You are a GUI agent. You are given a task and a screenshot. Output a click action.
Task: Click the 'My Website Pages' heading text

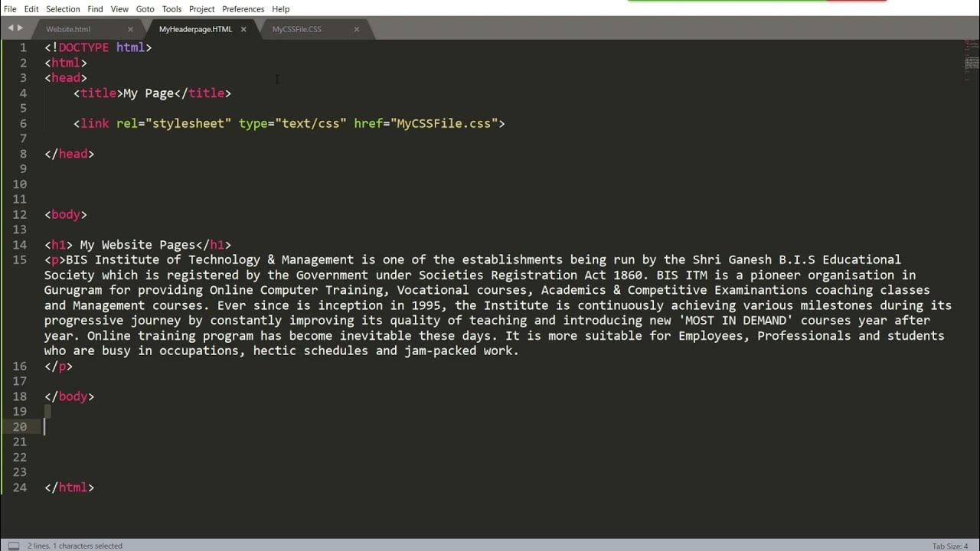click(x=138, y=245)
